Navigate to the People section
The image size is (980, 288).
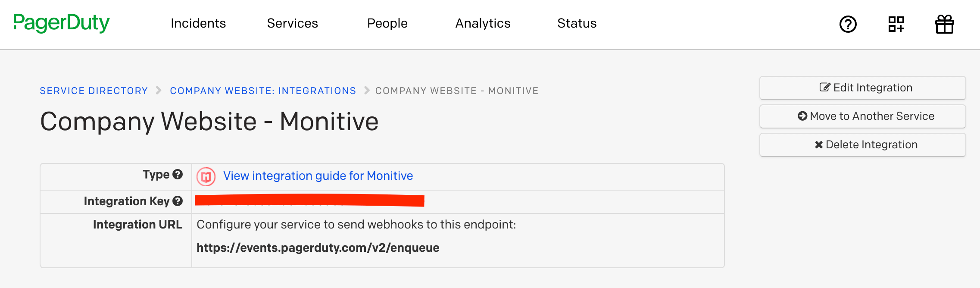pyautogui.click(x=387, y=24)
